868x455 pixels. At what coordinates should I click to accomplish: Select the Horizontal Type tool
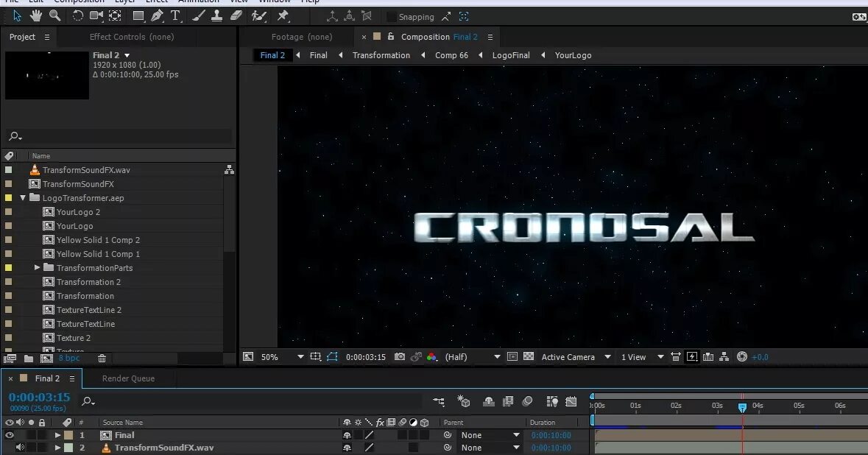tap(175, 16)
